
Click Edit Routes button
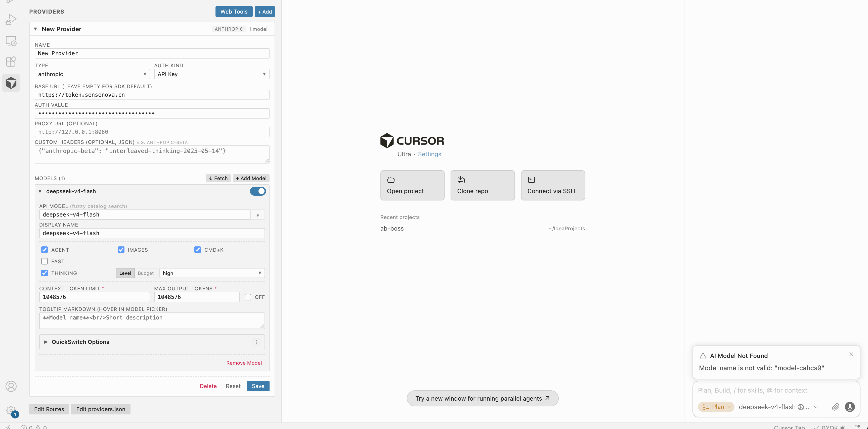pyautogui.click(x=49, y=409)
